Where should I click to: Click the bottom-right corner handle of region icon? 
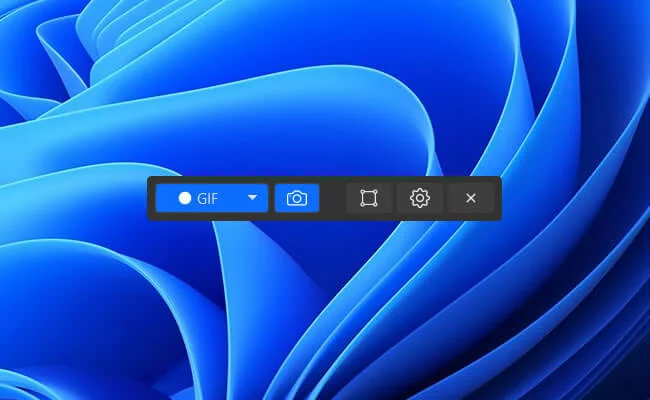(x=376, y=205)
